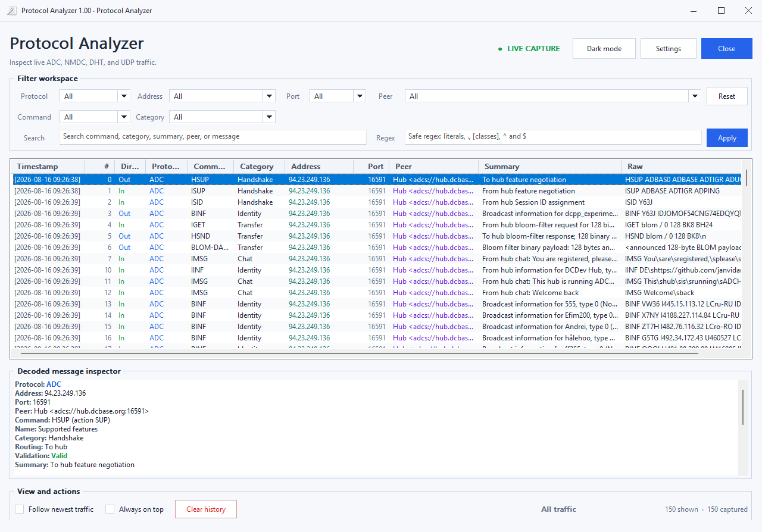Apply the current filters
762x532 pixels.
coord(727,138)
